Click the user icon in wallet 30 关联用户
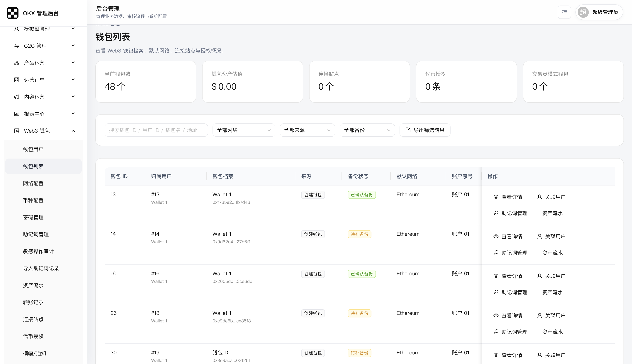 [x=539, y=355]
